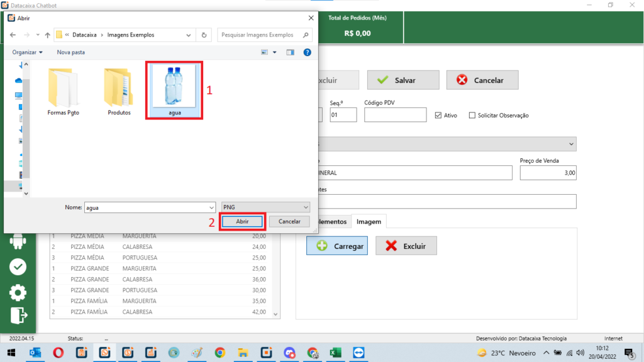Open Excel from the taskbar
This screenshot has width=644, height=362.
coord(335,353)
